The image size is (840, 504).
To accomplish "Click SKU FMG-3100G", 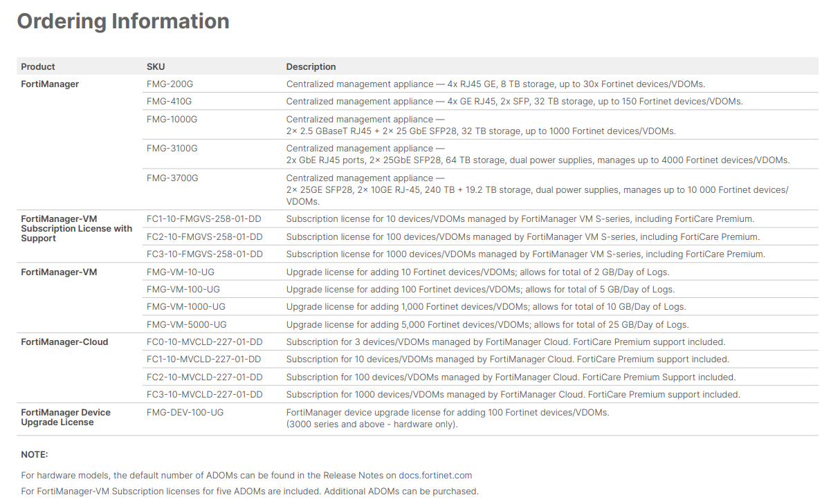I will coord(172,148).
